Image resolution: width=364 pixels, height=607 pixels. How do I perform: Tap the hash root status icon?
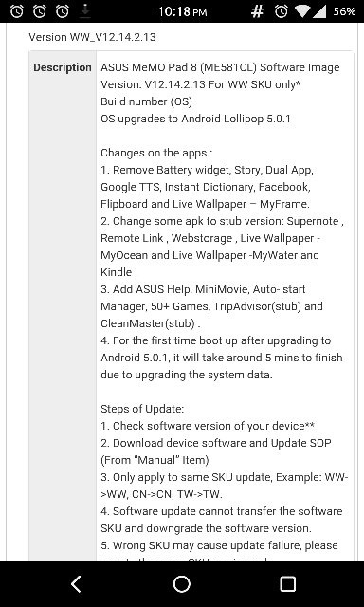pyautogui.click(x=257, y=11)
